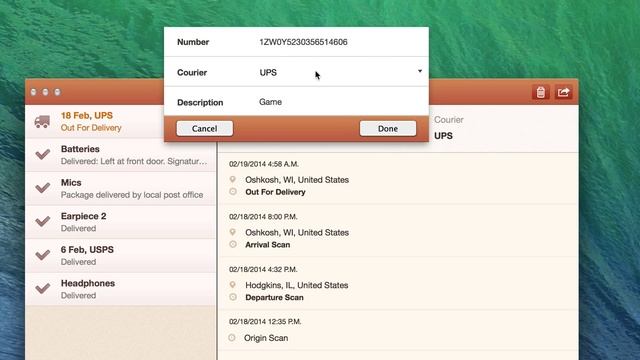Click the 02/18/2014 12:35 P.M. timestamp
Viewport: 640px width, 360px height.
(265, 322)
